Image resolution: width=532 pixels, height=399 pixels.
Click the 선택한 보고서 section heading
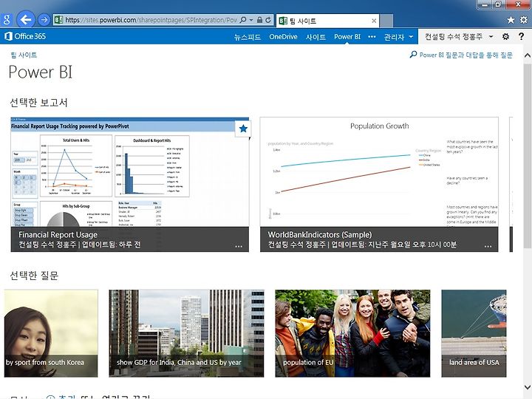coord(38,103)
